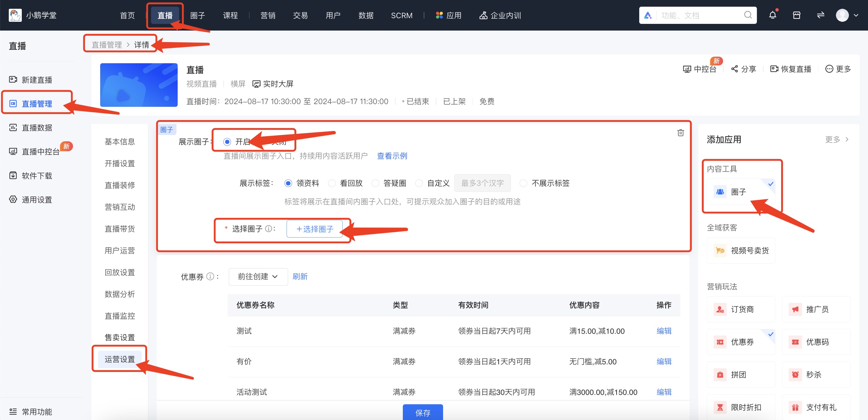Open the 查看示例 link

pyautogui.click(x=392, y=156)
